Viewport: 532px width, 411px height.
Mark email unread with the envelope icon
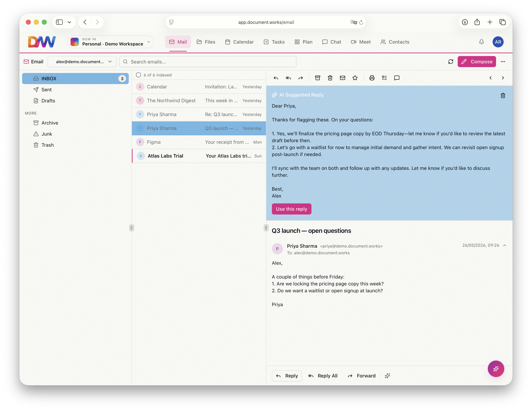(x=343, y=78)
